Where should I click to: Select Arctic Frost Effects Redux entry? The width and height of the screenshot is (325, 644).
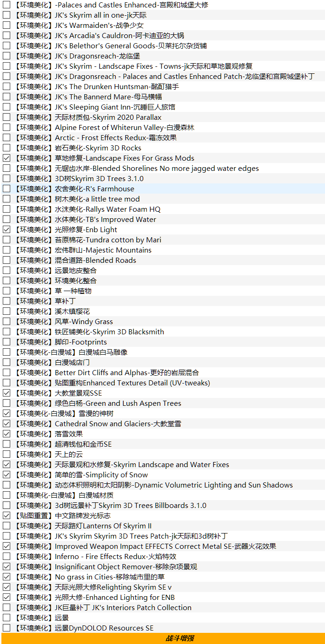point(96,137)
